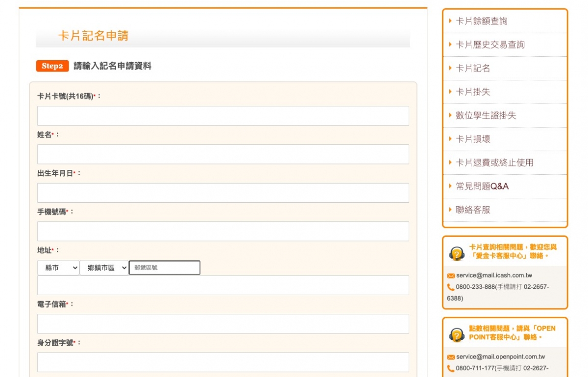
Task: Click the headset icon beside 愛金卡客服中心 notice
Action: [x=457, y=254]
